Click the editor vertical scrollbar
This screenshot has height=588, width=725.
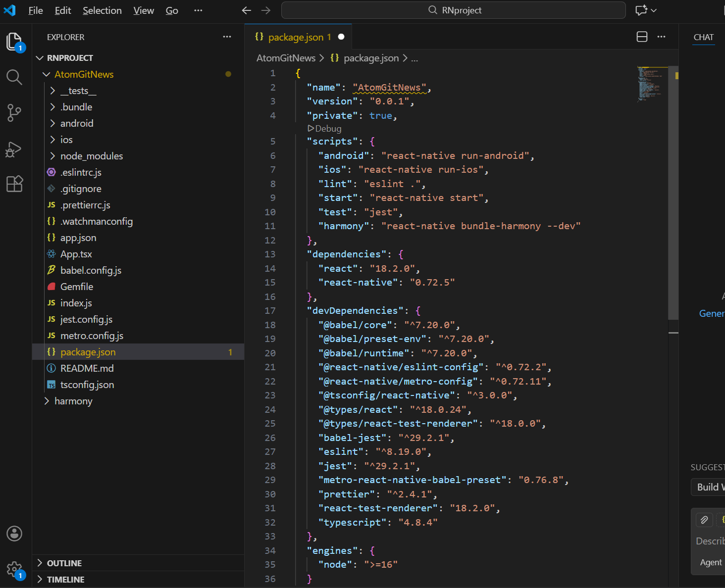[x=673, y=193]
